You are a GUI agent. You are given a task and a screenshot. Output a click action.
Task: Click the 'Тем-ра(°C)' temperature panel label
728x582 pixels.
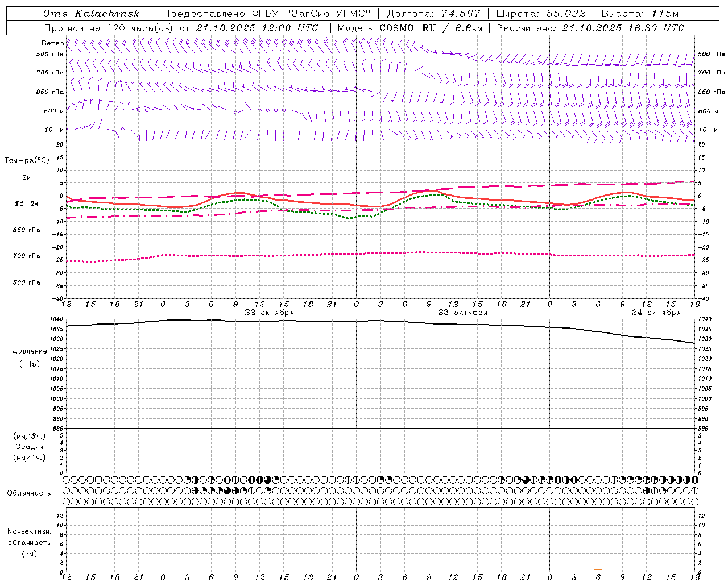pyautogui.click(x=27, y=161)
